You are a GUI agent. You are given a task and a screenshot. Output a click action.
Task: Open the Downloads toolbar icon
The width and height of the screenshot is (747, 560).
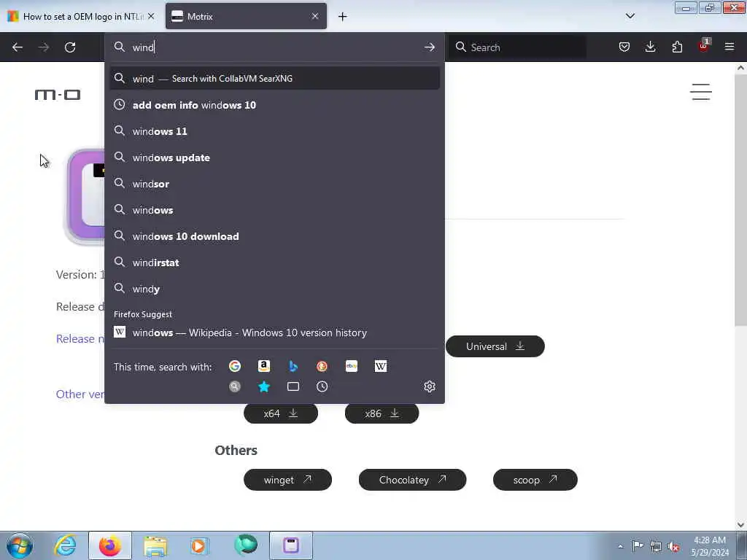[650, 47]
